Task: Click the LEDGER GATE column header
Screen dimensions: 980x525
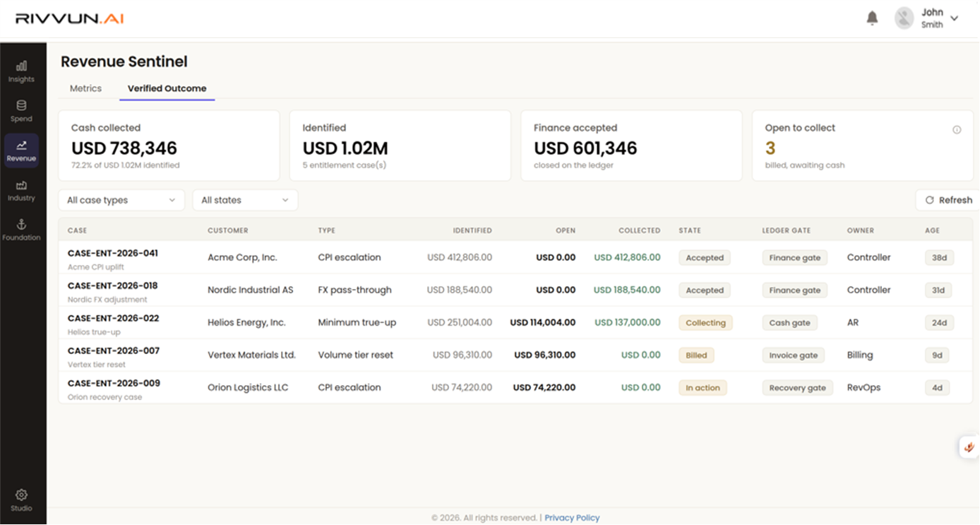Action: pos(786,230)
